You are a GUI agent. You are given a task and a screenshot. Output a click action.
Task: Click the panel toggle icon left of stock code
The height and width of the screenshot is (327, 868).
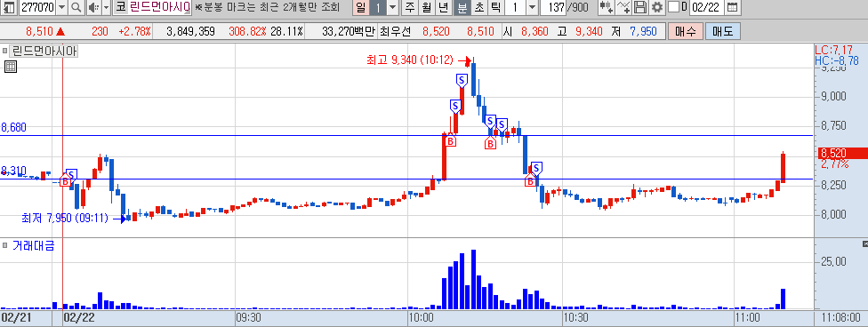(10, 8)
